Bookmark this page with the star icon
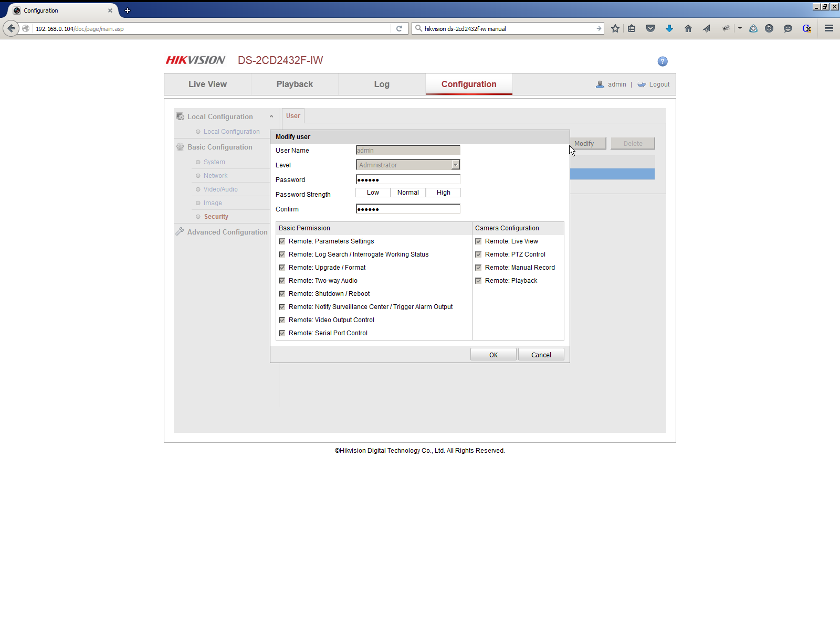840x617 pixels. [615, 28]
